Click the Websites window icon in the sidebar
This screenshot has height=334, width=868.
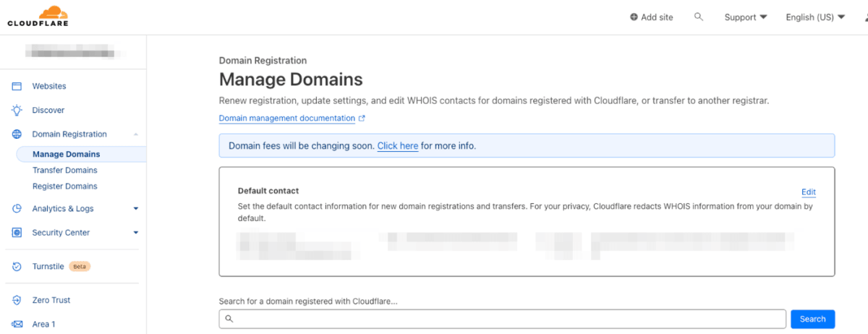tap(17, 86)
